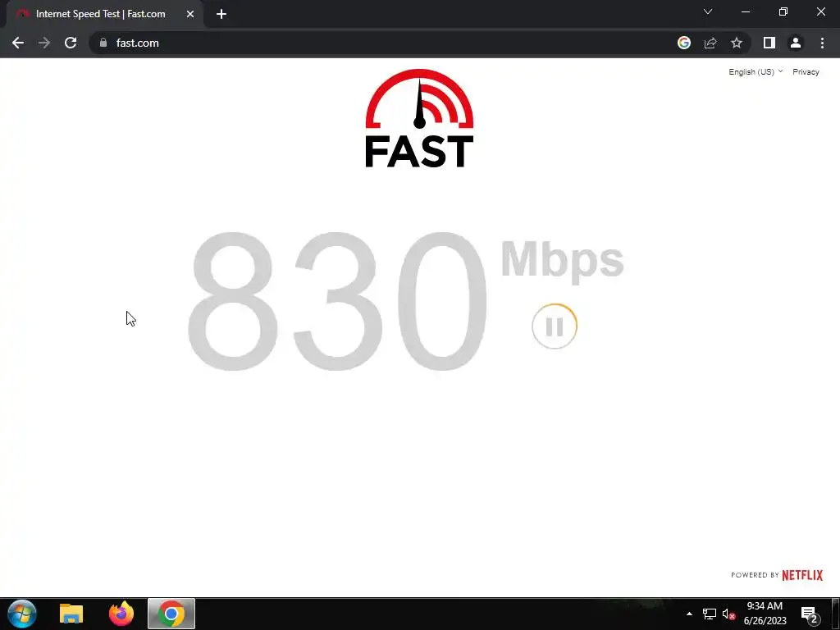This screenshot has width=840, height=630.
Task: Reload the fast.com page
Action: pyautogui.click(x=71, y=43)
